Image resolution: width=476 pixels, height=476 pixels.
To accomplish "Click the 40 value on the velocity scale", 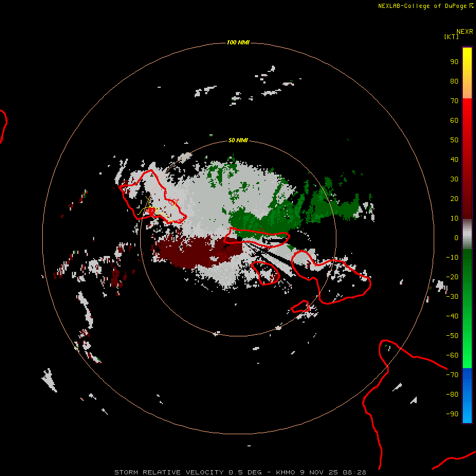I will pos(454,159).
